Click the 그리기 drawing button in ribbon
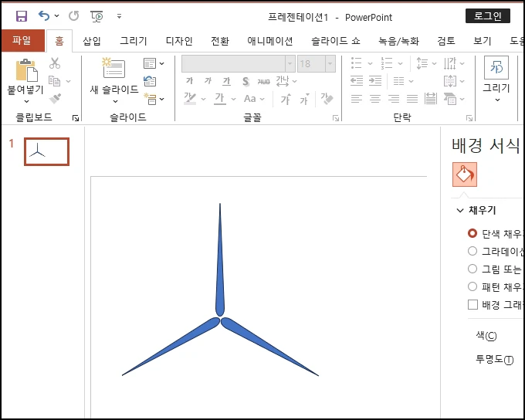This screenshot has height=420, width=525. point(496,79)
